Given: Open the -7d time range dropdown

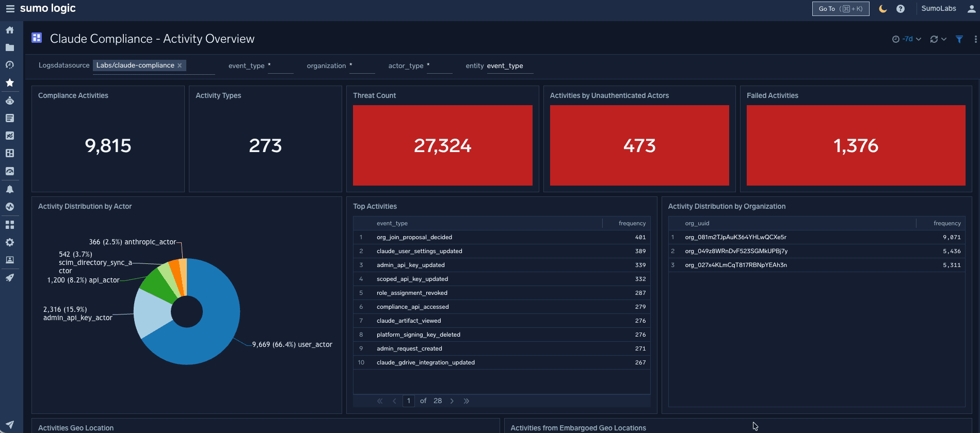Looking at the screenshot, I should (x=911, y=39).
